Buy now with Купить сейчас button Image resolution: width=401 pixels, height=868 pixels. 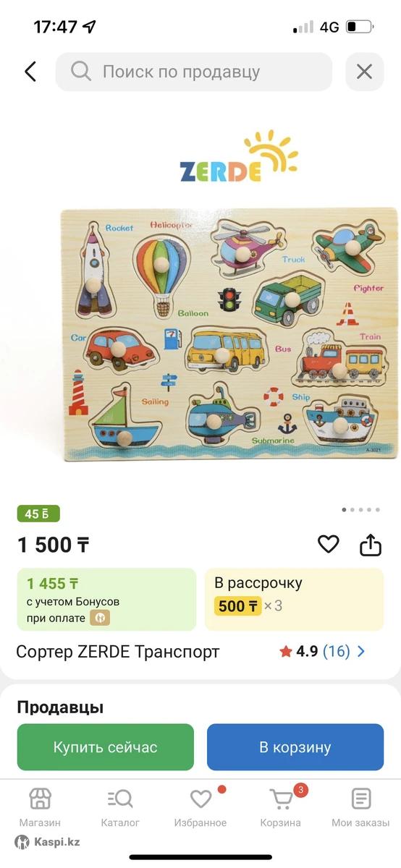pos(106,747)
